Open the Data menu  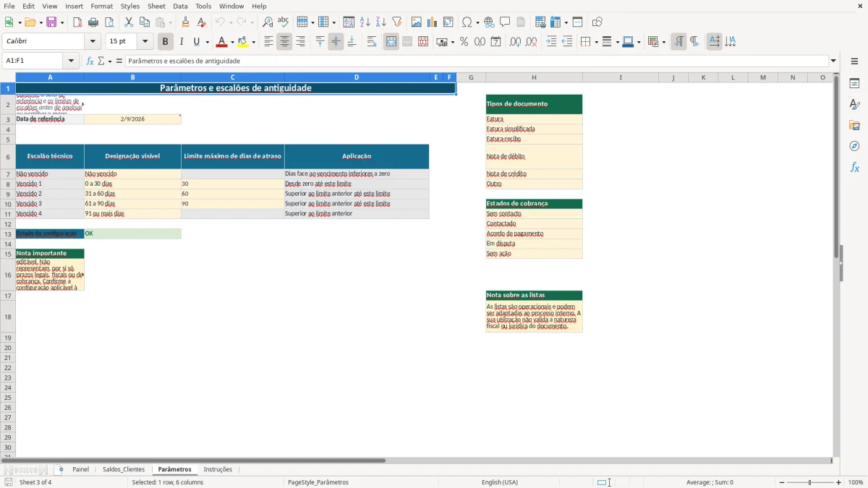[x=180, y=6]
